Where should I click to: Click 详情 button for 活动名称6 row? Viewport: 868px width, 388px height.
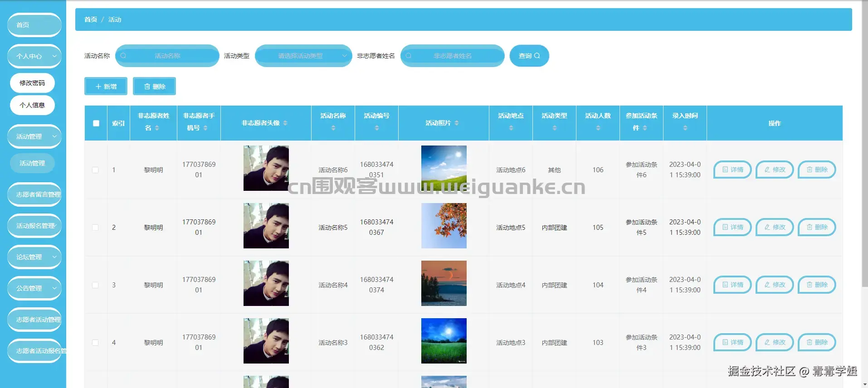point(732,170)
